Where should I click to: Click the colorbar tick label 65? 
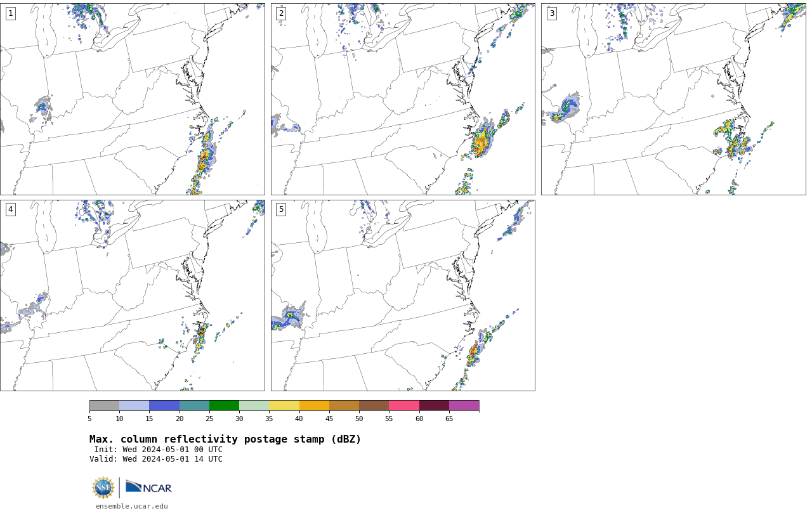(x=449, y=419)
